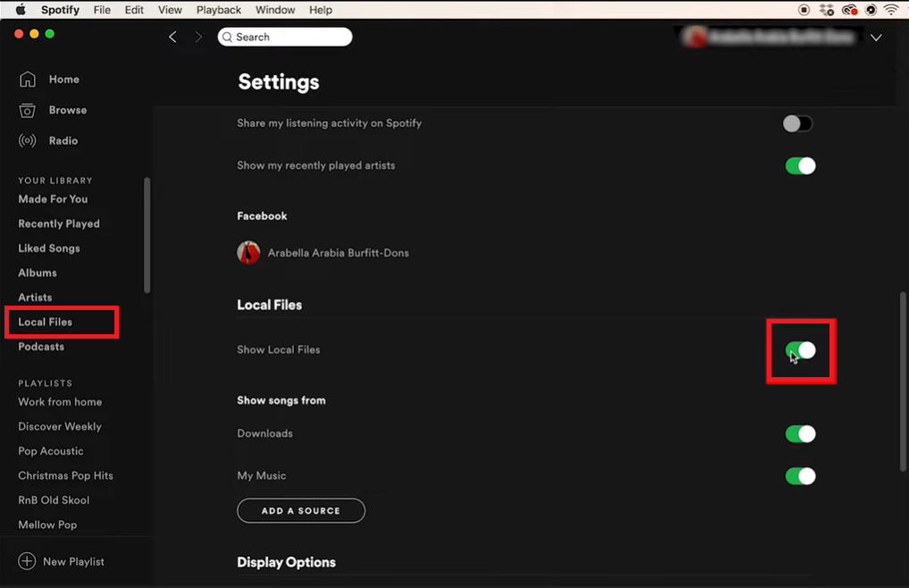Open the Discover Weekly playlist
The image size is (909, 588).
[60, 426]
